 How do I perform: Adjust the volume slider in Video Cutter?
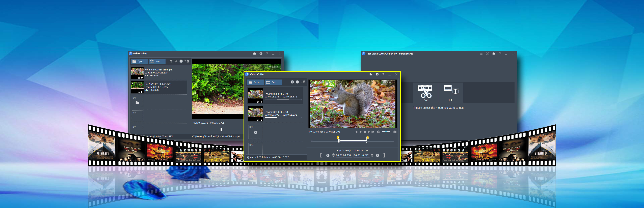tap(386, 132)
